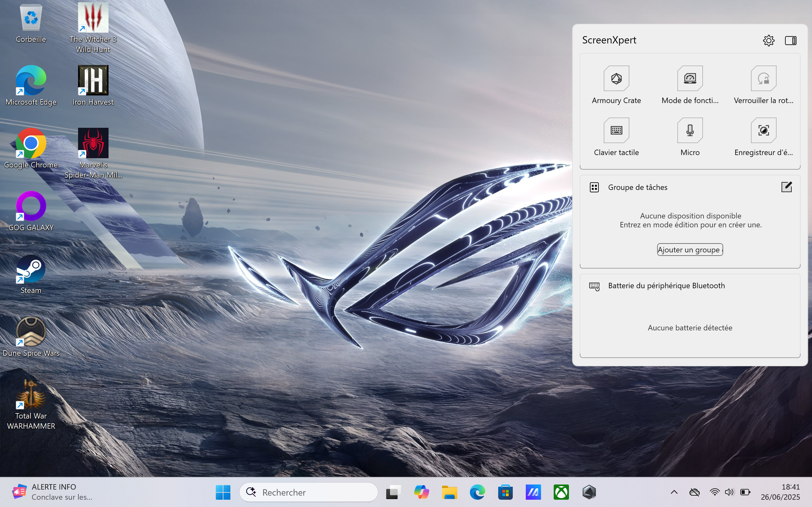Open Microsoft Store from the taskbar
812x507 pixels.
click(505, 492)
